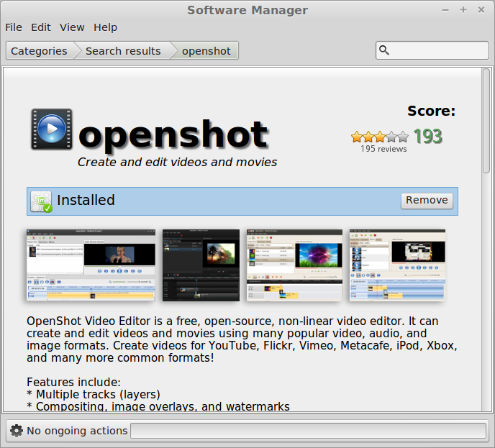495x448 pixels.
Task: Go back to Categories breadcrumb
Action: (39, 51)
